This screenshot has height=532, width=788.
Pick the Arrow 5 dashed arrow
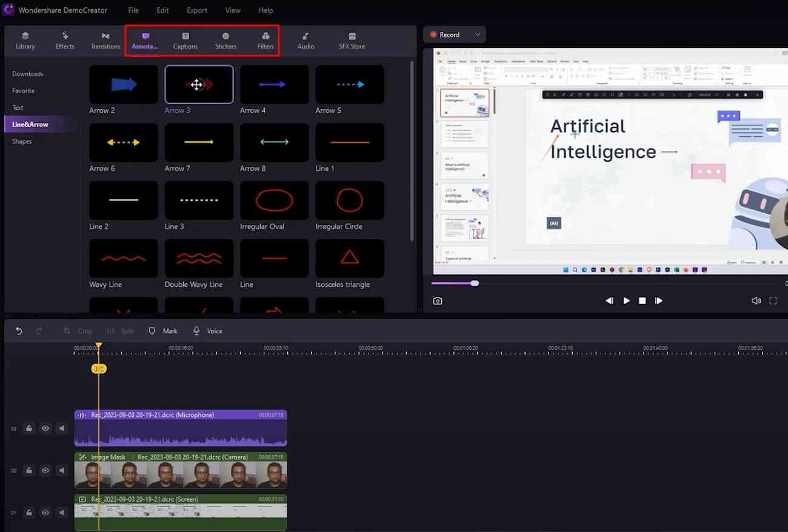tap(350, 84)
